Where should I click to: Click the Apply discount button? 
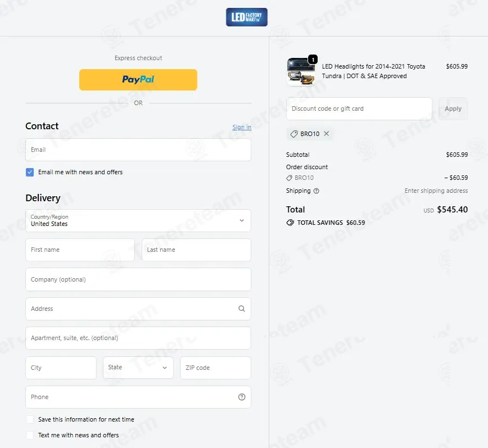point(453,108)
